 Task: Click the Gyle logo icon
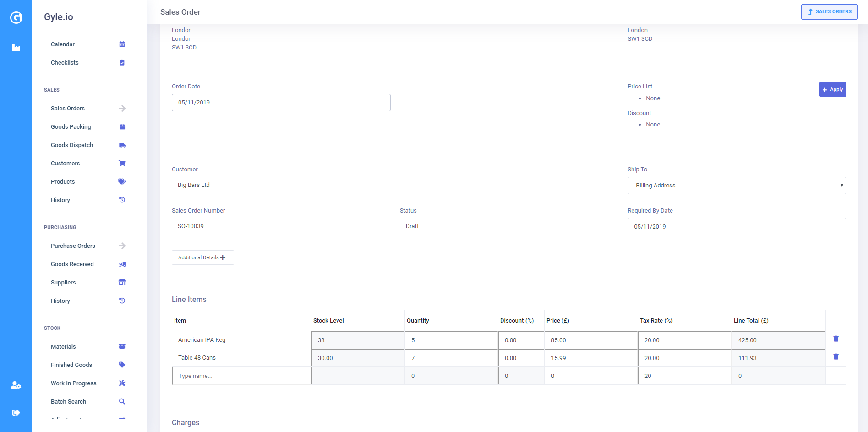(16, 17)
